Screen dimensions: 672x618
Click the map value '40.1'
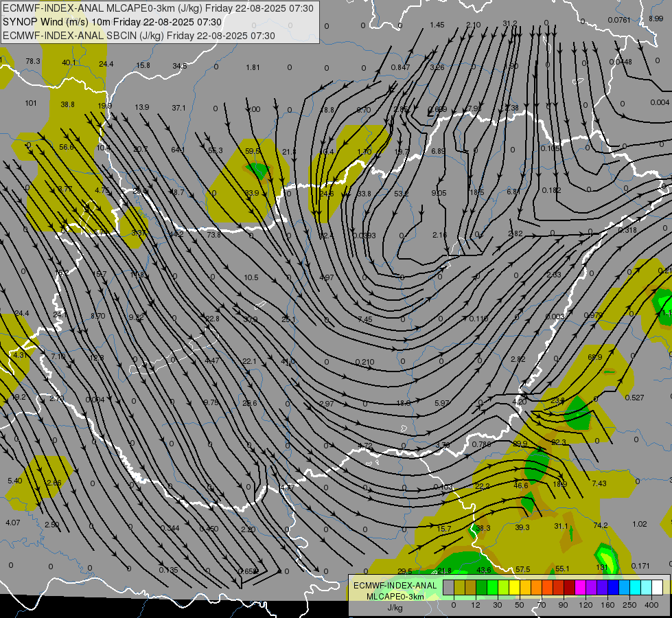pyautogui.click(x=69, y=62)
